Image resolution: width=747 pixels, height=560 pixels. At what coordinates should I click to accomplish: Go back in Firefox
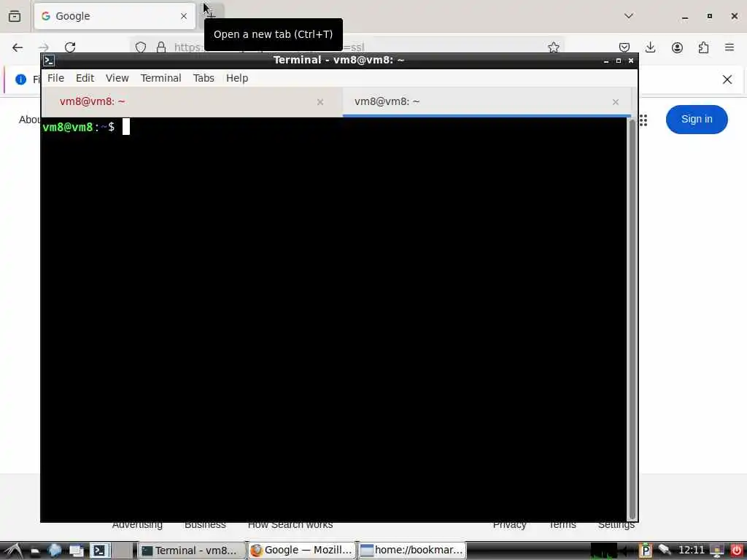coord(18,47)
